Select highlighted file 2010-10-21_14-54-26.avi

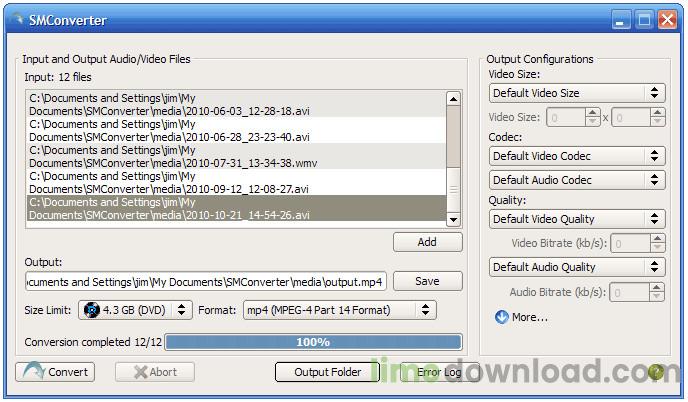236,208
